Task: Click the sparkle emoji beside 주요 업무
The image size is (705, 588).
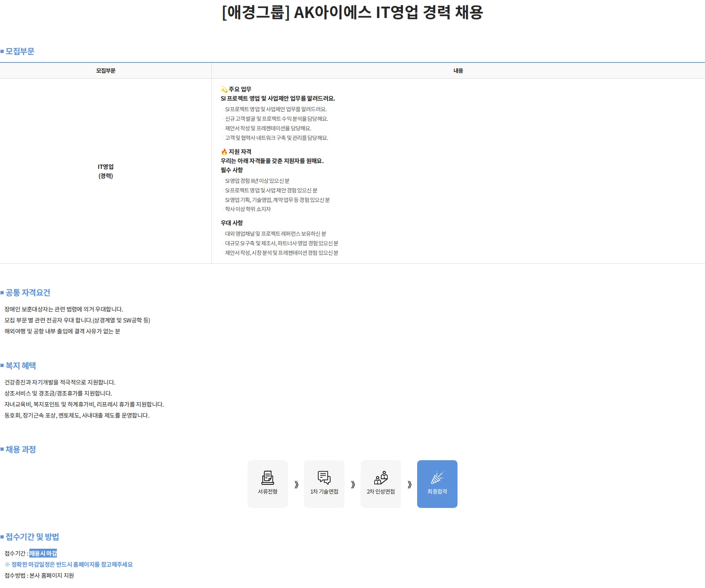Action: point(224,89)
